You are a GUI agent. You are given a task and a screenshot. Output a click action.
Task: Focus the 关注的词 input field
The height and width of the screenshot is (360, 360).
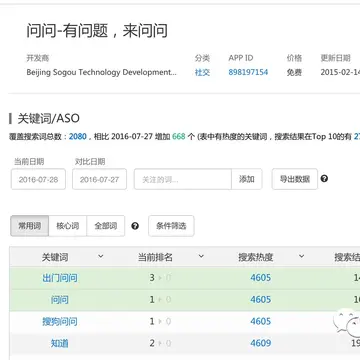coord(183,179)
